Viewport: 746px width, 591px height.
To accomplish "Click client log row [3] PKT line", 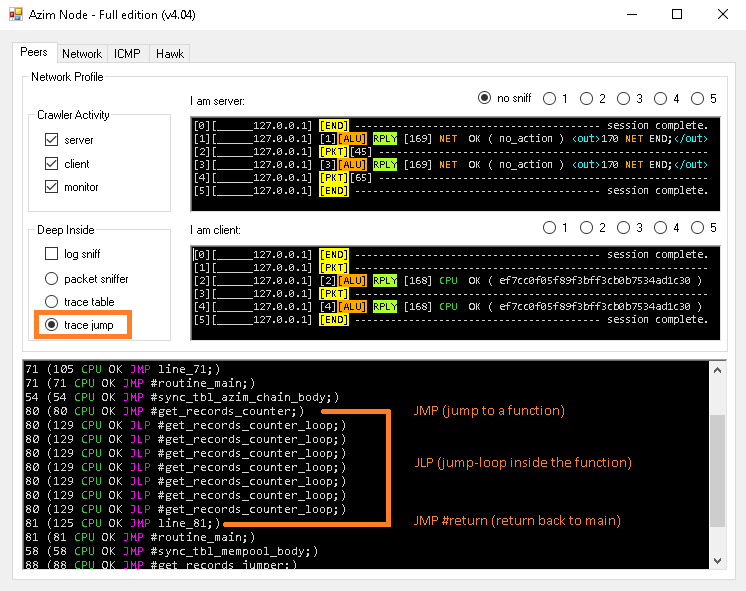I will click(451, 294).
